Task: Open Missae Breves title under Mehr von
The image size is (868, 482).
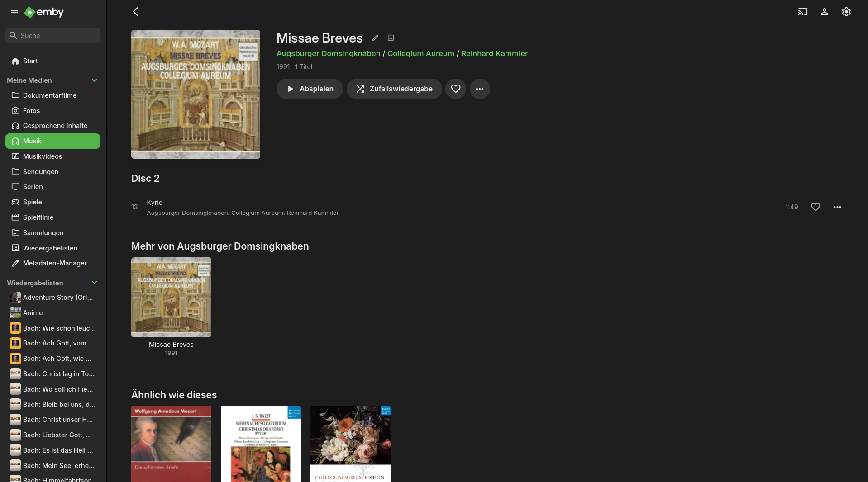Action: tap(171, 345)
